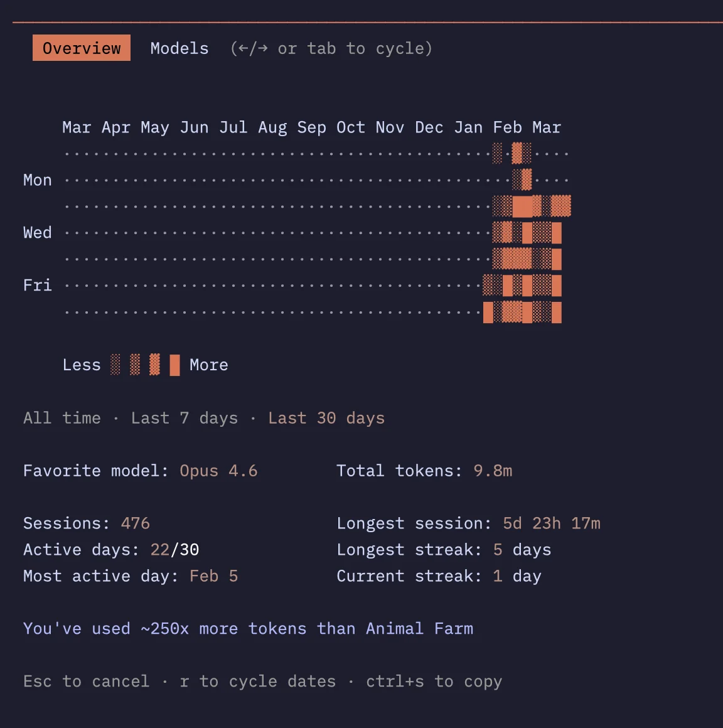Image resolution: width=723 pixels, height=728 pixels.
Task: Click the Total tokens value 9.8m
Action: 493,471
